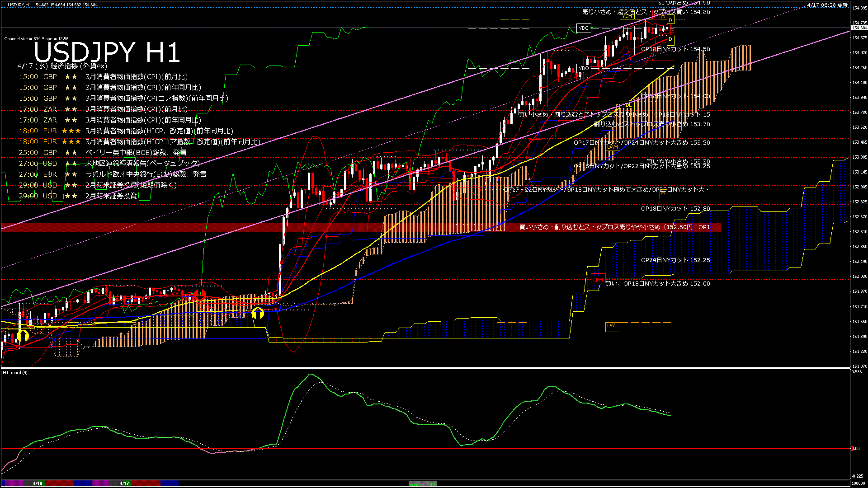Select 27:00 EUR ラガルドECB総裁 row
Viewport: 868px width, 488px height.
tap(112, 174)
